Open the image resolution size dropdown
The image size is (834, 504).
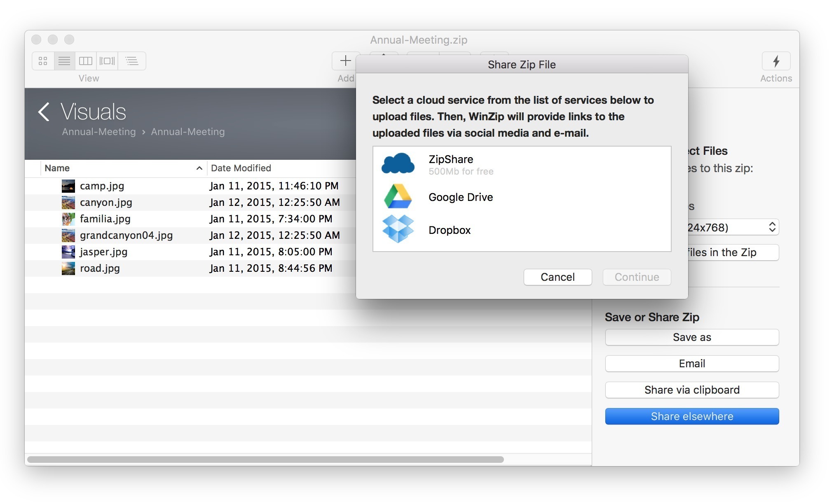coord(772,227)
